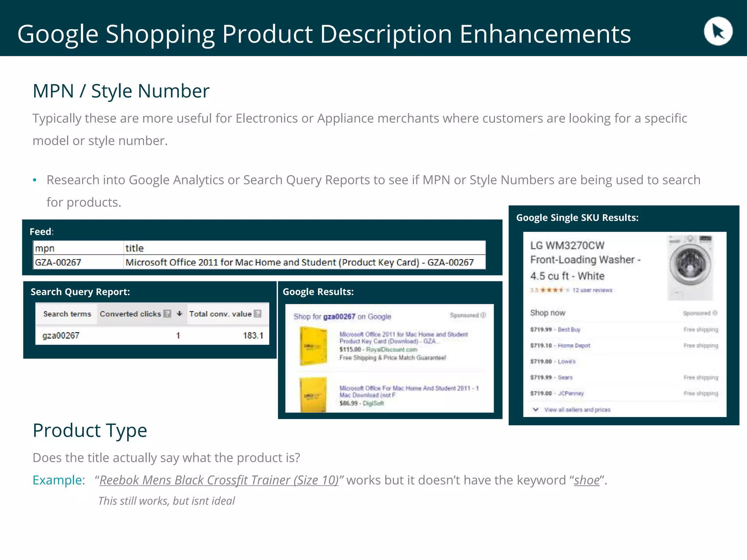Click the LG WM3270CW washer title
Viewport: 747px width, 560px height.
pos(585,260)
